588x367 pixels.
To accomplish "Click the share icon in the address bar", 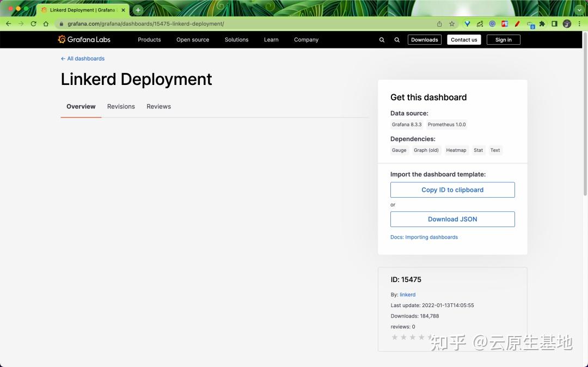I will tap(439, 23).
